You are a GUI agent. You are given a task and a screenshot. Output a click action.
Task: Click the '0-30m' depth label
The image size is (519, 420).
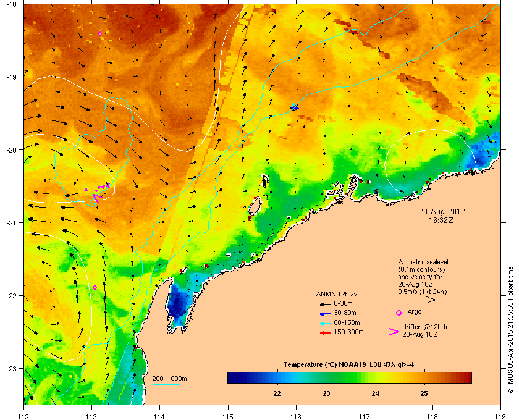(343, 303)
